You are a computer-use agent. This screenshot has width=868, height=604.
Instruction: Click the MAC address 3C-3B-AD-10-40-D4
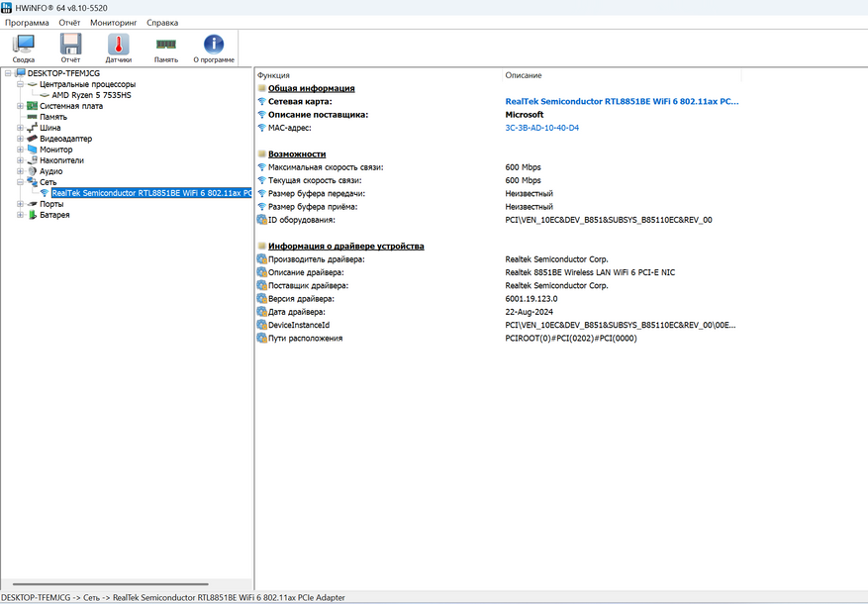(542, 128)
